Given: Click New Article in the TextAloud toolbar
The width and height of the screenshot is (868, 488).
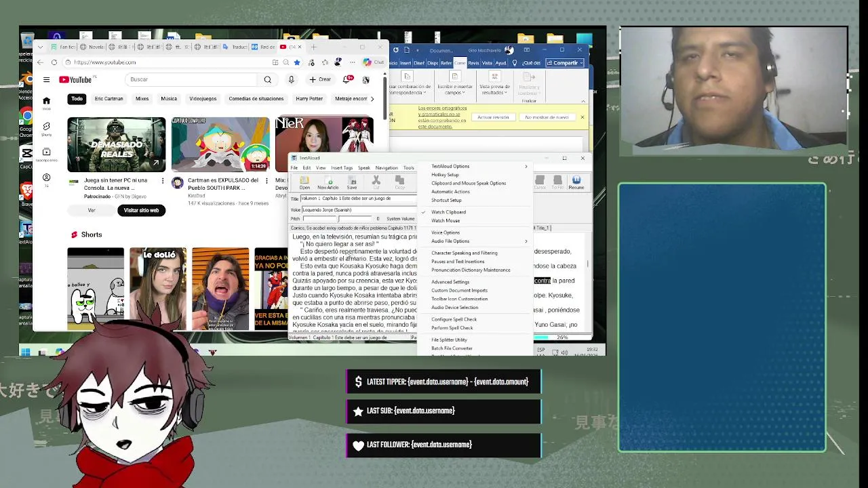Looking at the screenshot, I should [328, 183].
